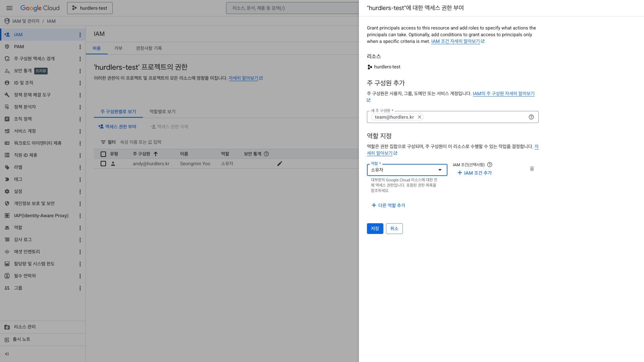Click 액세스 권한 부여 button

(117, 127)
